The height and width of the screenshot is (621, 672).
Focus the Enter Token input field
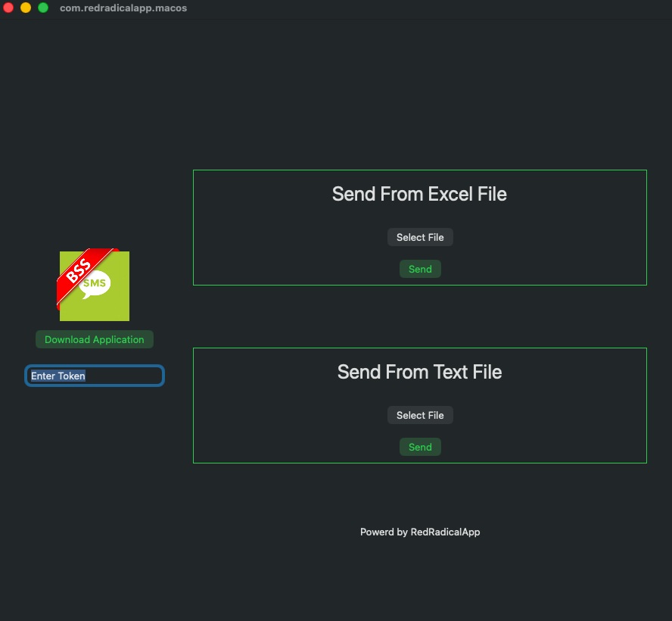point(95,376)
